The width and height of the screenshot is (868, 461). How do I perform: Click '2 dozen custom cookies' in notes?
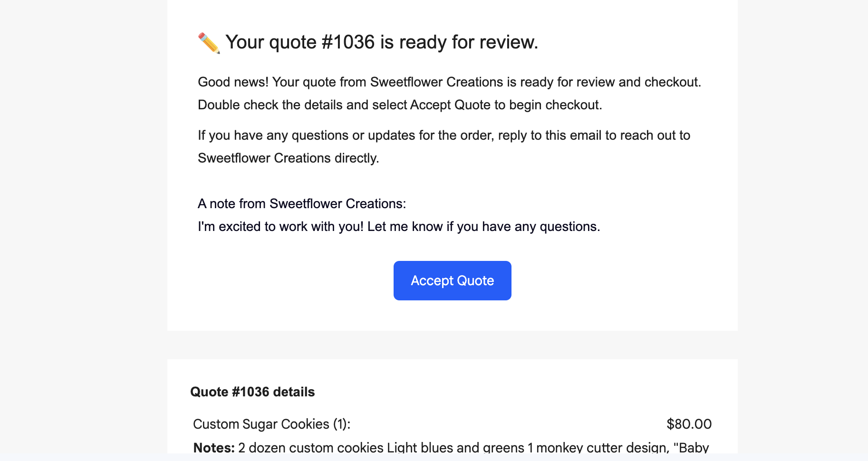click(311, 448)
